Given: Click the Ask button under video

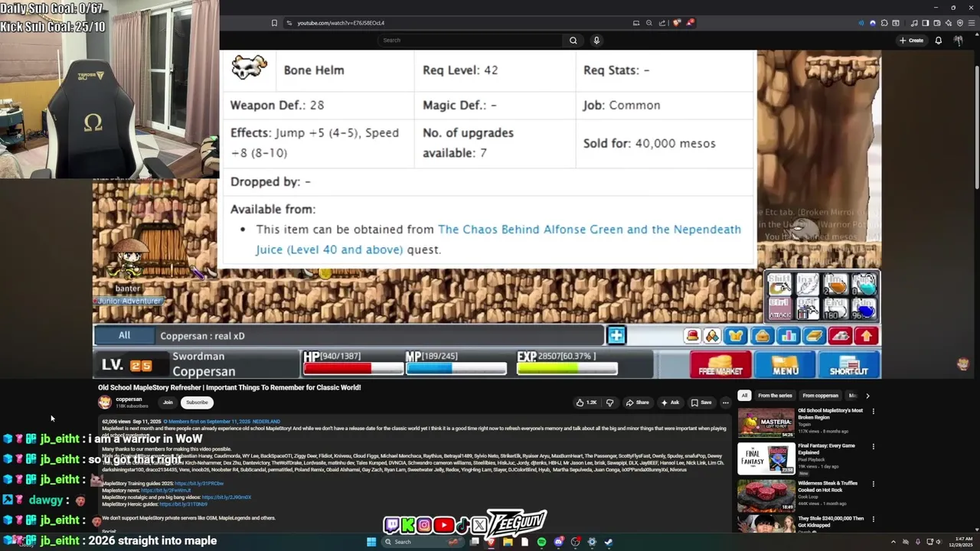Looking at the screenshot, I should click(x=670, y=403).
